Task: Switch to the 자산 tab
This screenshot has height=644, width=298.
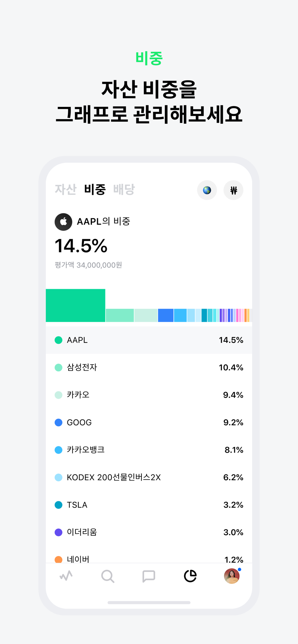Action: (x=65, y=189)
